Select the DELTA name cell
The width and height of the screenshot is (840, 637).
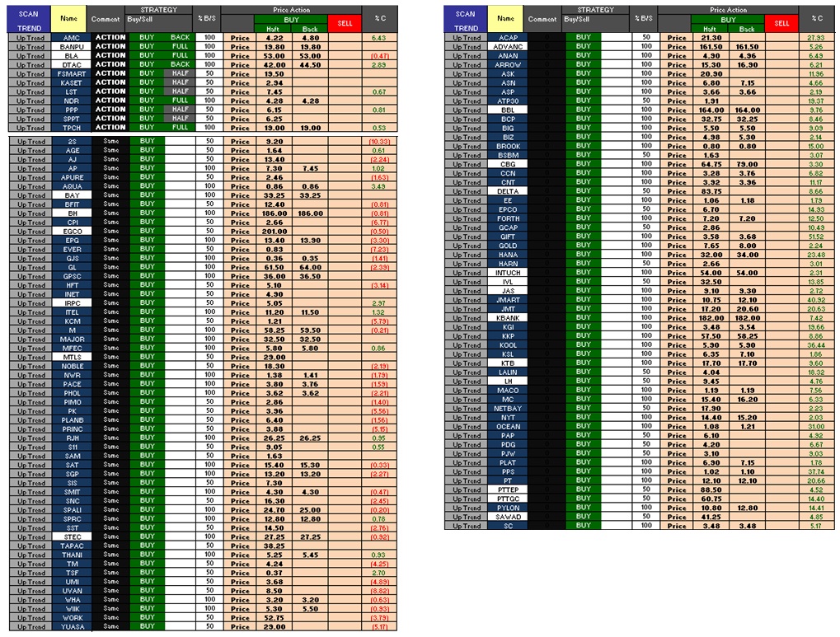508,191
